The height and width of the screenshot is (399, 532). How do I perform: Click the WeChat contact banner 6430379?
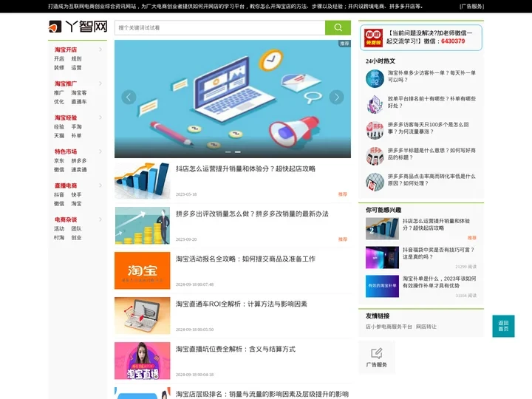(x=420, y=38)
